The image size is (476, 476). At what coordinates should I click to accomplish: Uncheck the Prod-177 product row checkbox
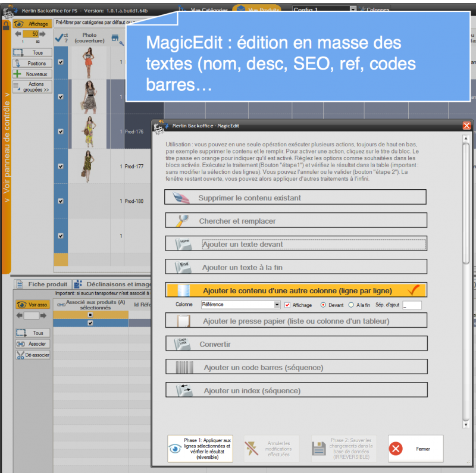click(61, 166)
